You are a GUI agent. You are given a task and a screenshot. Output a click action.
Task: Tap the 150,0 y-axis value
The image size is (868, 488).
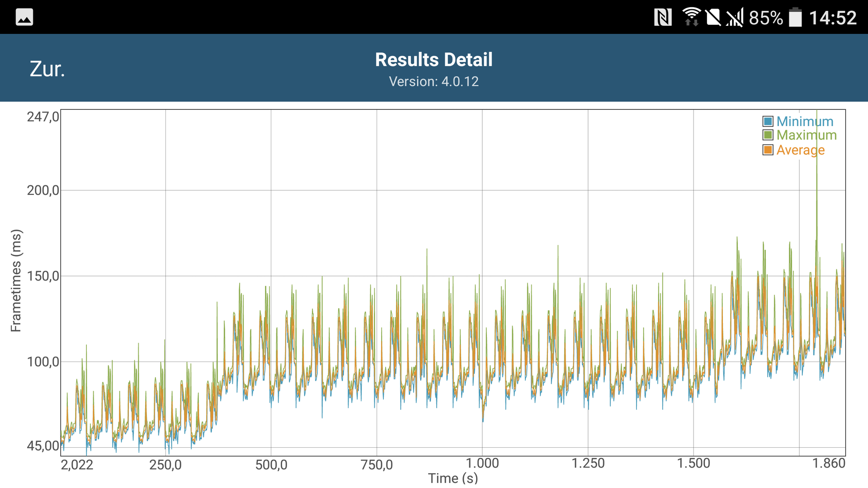point(43,276)
